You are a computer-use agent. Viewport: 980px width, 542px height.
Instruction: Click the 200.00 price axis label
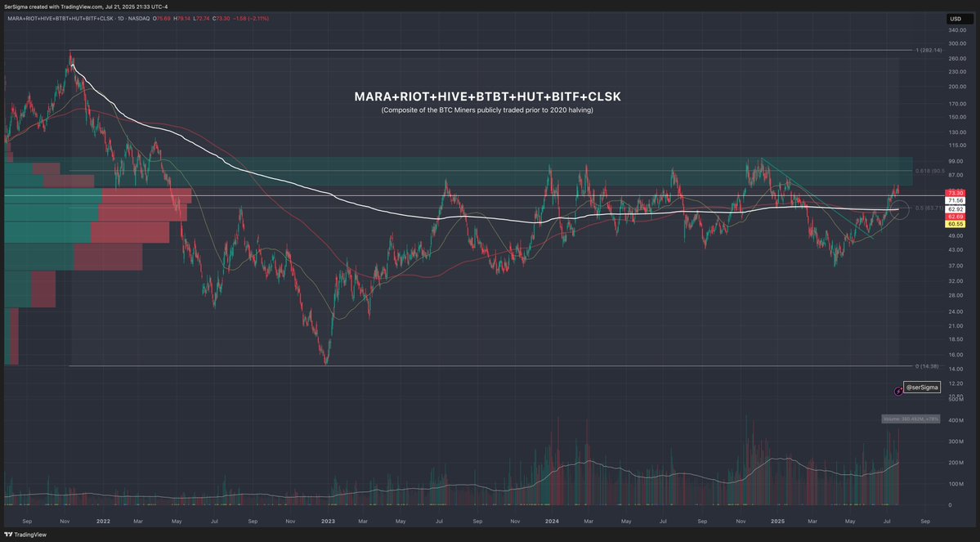coord(957,87)
